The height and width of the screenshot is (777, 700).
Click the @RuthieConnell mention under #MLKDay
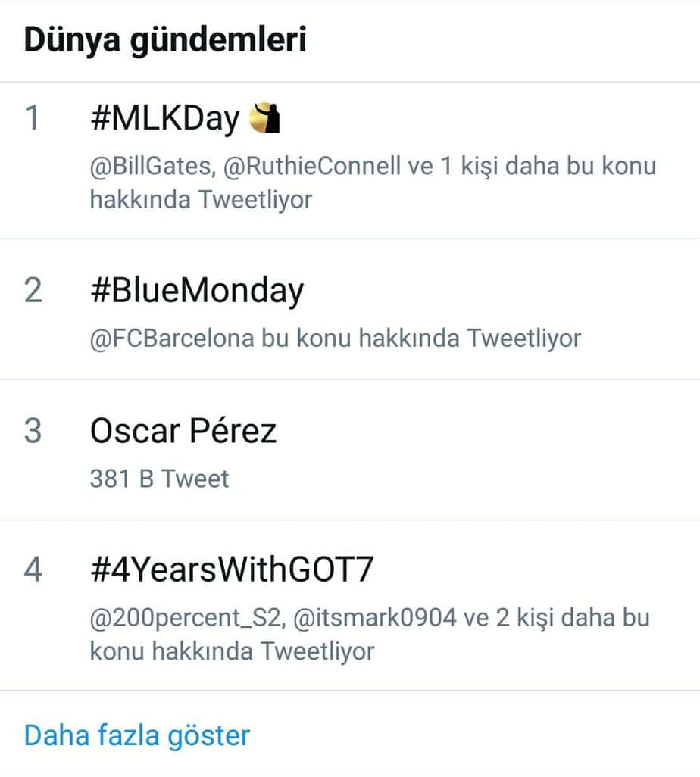(312, 167)
